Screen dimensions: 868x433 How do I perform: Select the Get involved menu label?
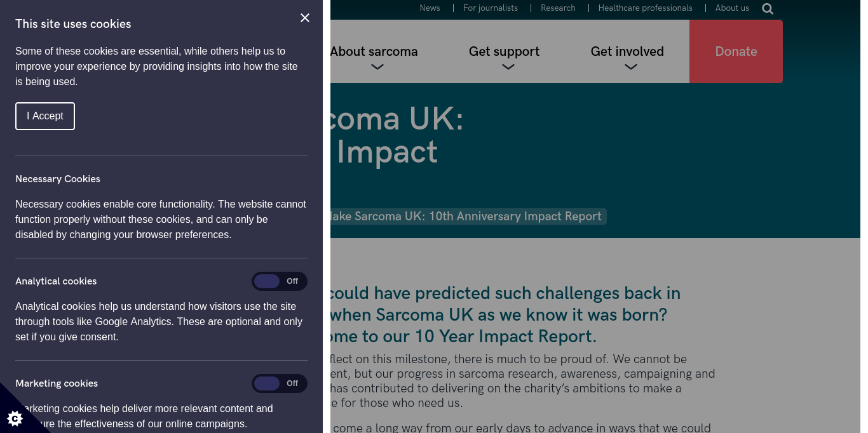627,51
